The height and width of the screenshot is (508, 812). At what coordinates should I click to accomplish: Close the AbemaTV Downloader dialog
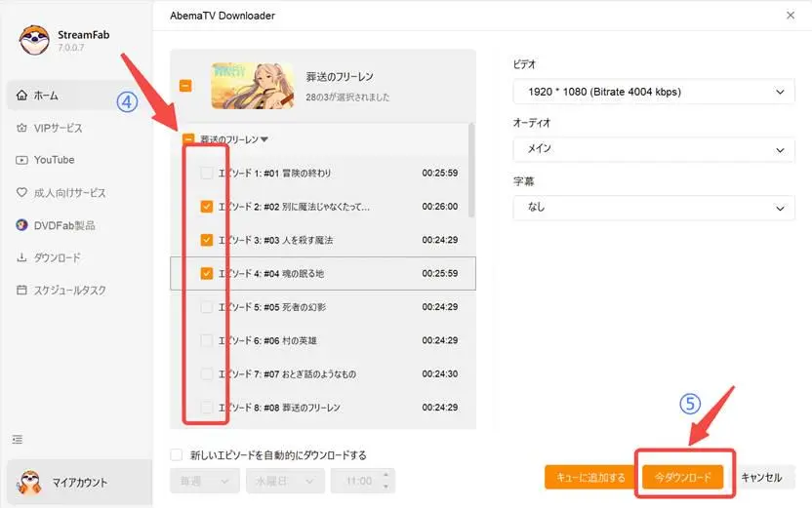tap(791, 15)
